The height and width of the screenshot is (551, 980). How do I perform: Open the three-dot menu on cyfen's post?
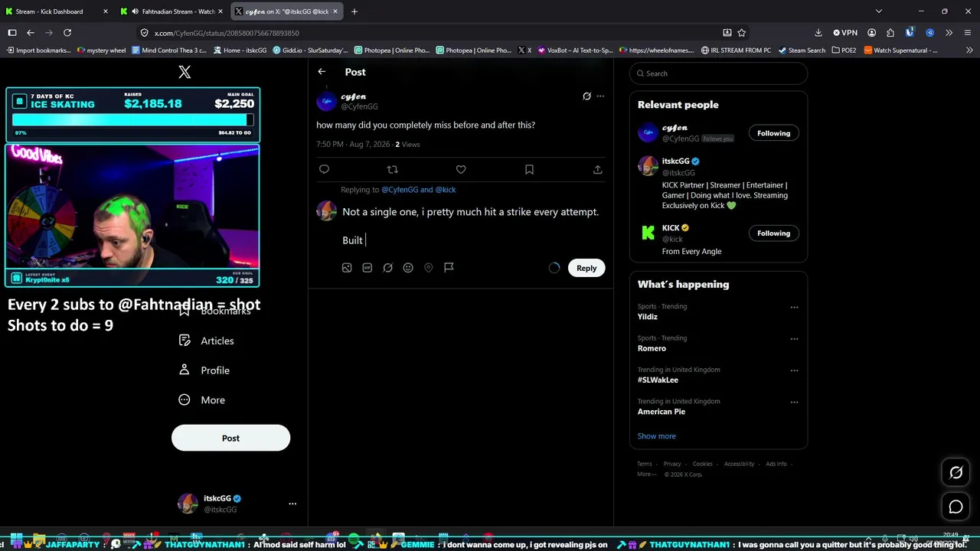[x=600, y=96]
